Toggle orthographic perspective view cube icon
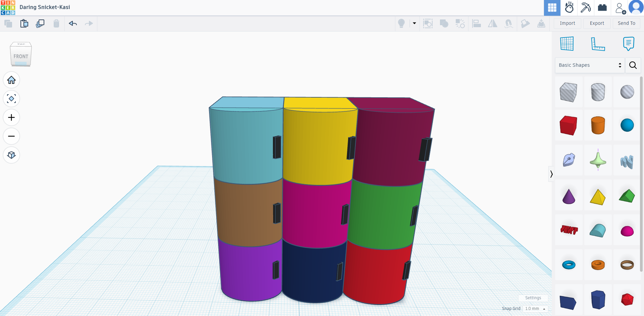Image resolution: width=644 pixels, height=316 pixels. coord(11,155)
